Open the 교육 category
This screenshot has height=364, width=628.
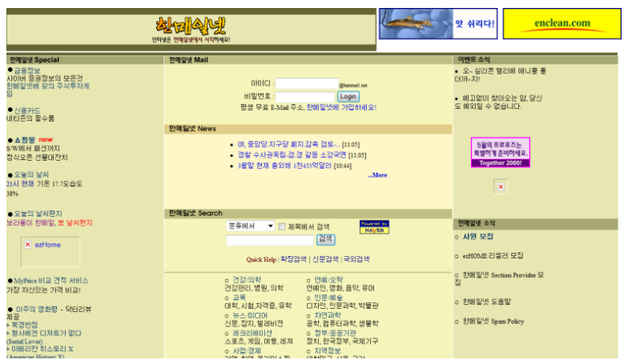click(x=239, y=298)
